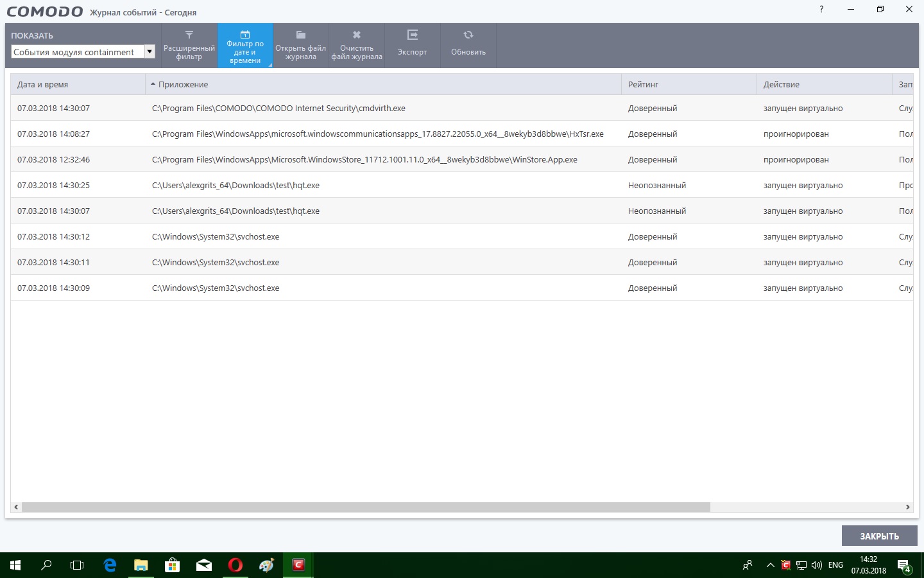Open the Windows Start menu

pos(15,565)
